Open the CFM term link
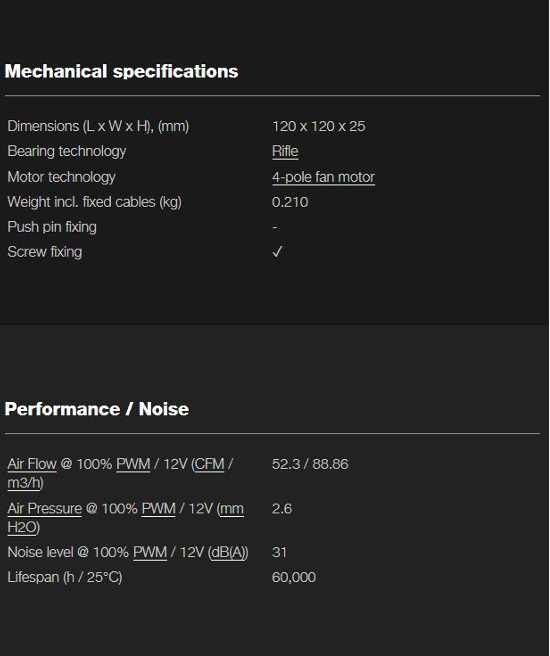 [x=210, y=464]
